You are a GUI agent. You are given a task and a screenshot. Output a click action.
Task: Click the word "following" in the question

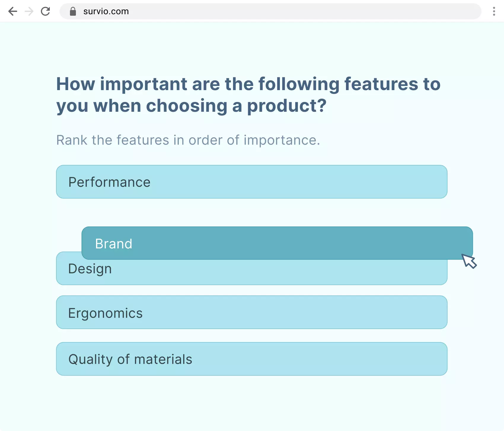point(299,84)
